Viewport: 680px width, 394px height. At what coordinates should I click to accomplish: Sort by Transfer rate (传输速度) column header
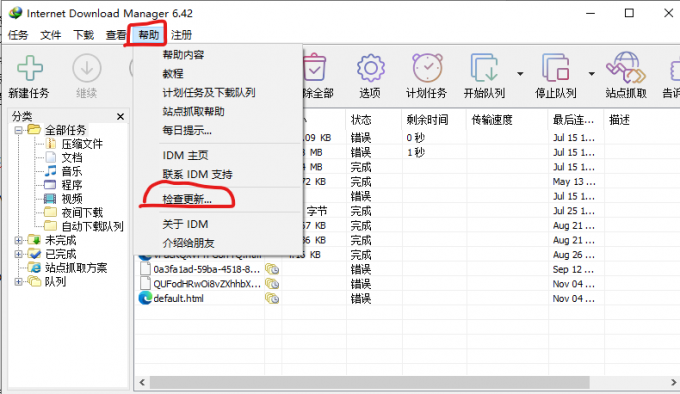click(x=507, y=120)
